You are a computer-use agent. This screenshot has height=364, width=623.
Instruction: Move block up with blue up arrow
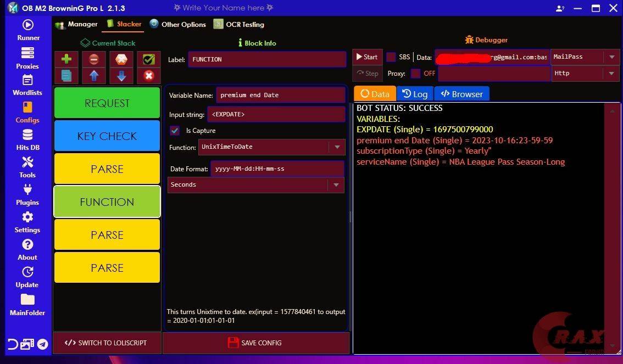(94, 75)
